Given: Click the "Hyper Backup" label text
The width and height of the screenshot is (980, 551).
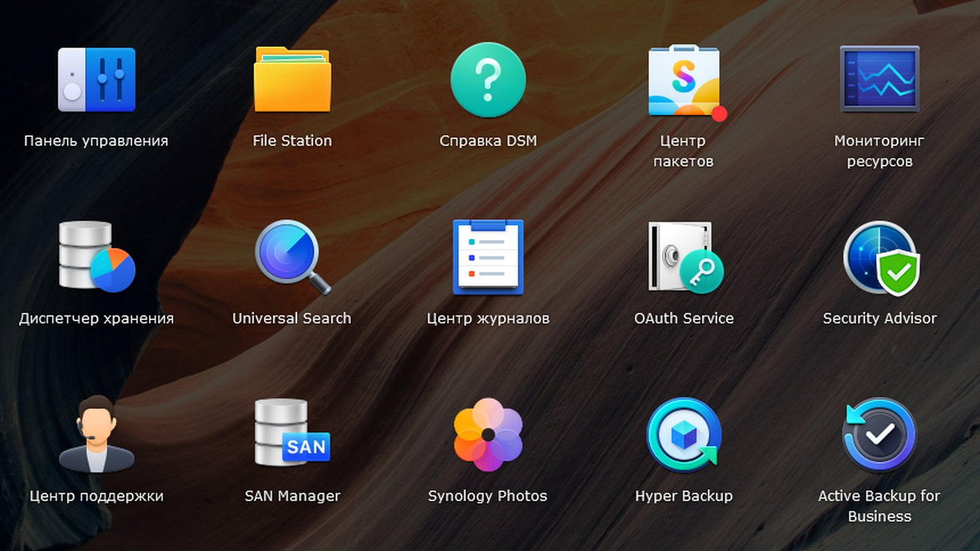Looking at the screenshot, I should [x=684, y=496].
